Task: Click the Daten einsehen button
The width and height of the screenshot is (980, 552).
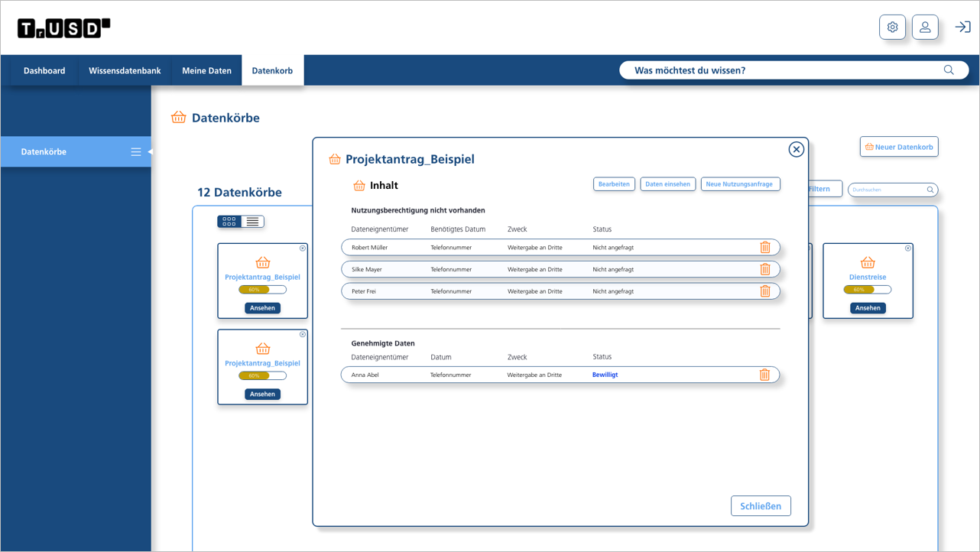Action: point(667,184)
